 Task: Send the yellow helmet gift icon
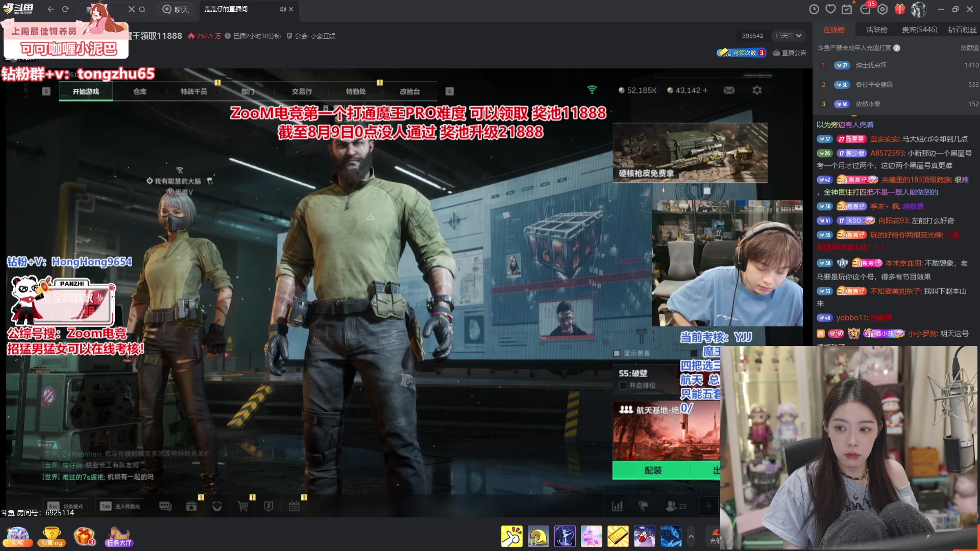(538, 536)
